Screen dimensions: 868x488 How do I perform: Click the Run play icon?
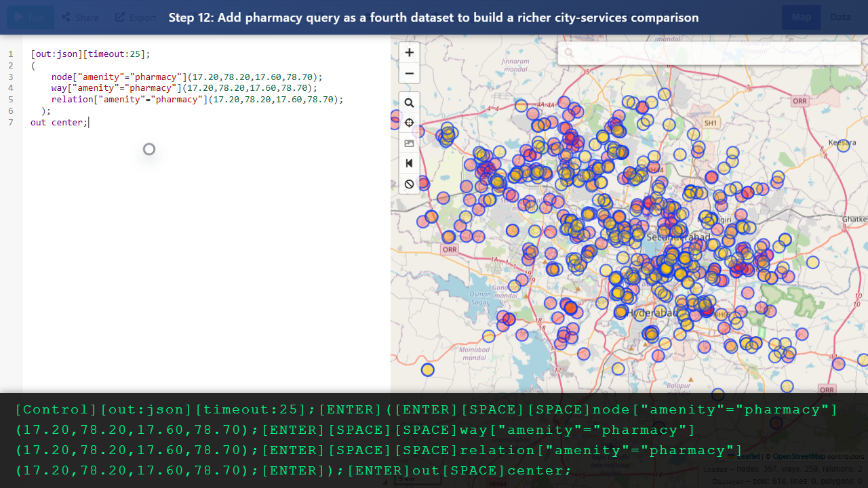point(20,17)
